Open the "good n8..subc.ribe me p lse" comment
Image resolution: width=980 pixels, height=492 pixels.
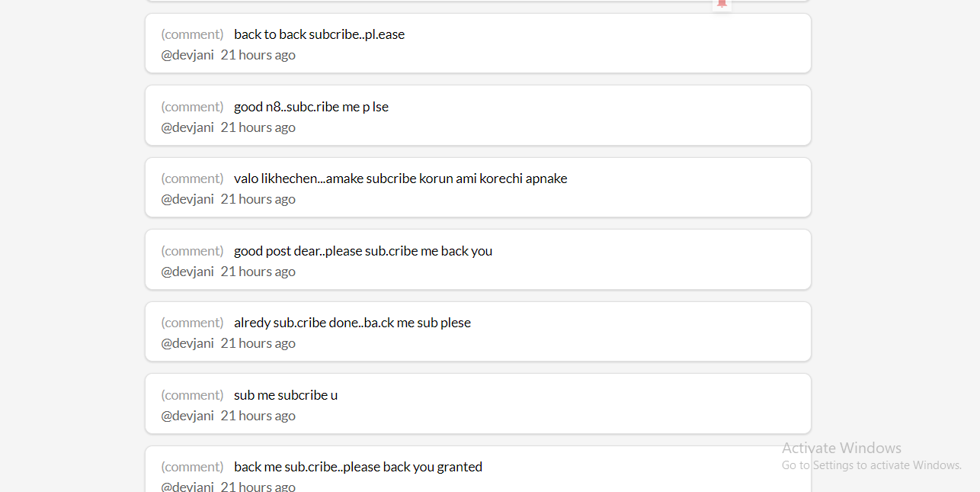311,107
